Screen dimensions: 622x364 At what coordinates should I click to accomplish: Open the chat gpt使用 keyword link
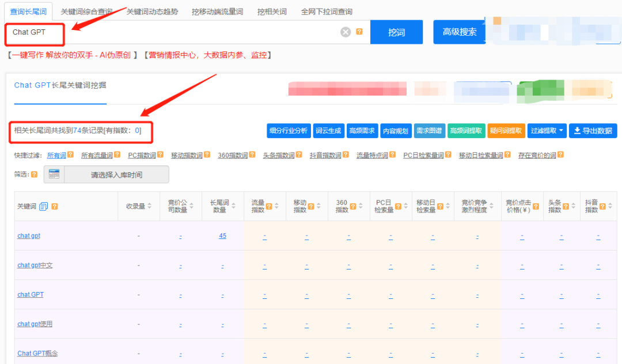[35, 324]
